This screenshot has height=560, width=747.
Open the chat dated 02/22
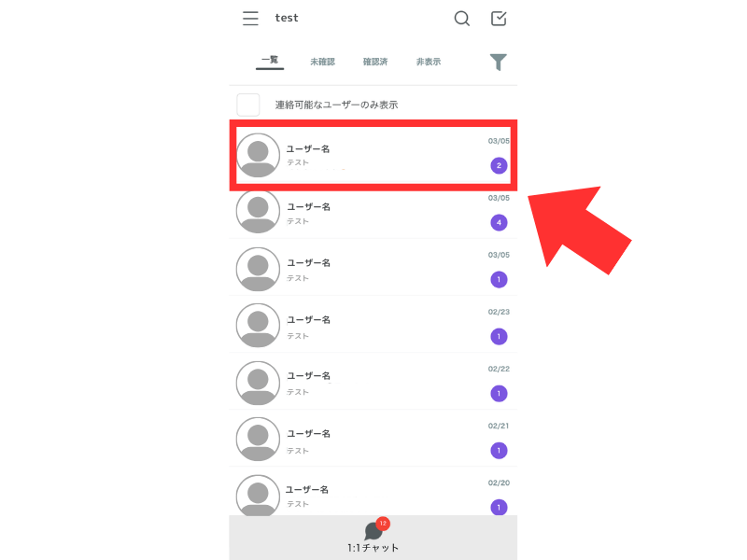point(373,383)
